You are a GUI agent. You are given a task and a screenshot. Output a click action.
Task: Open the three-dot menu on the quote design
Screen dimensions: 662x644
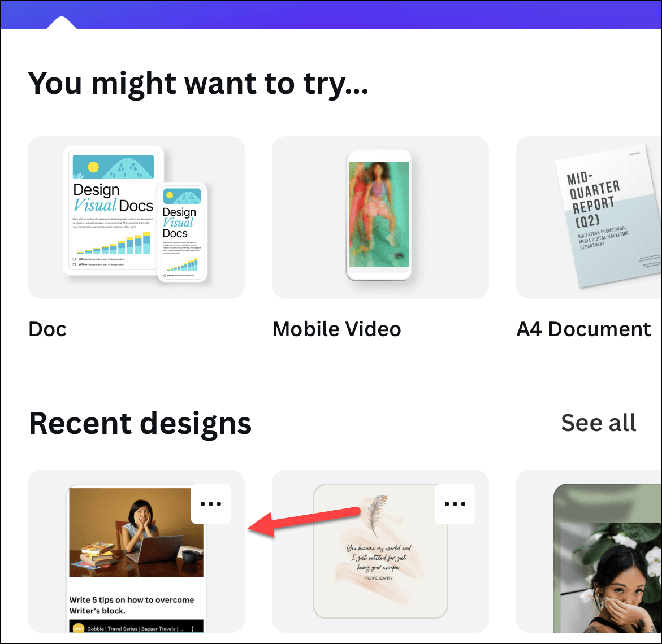(x=455, y=503)
